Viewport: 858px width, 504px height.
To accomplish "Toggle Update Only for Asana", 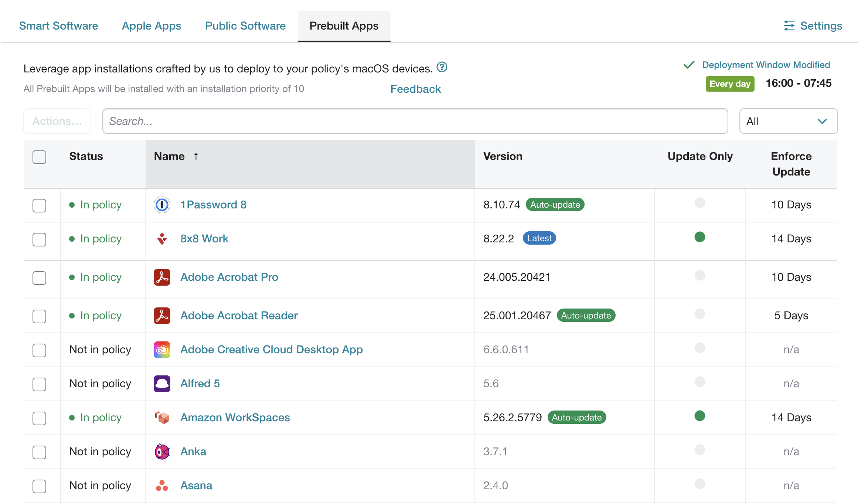I will pyautogui.click(x=700, y=484).
